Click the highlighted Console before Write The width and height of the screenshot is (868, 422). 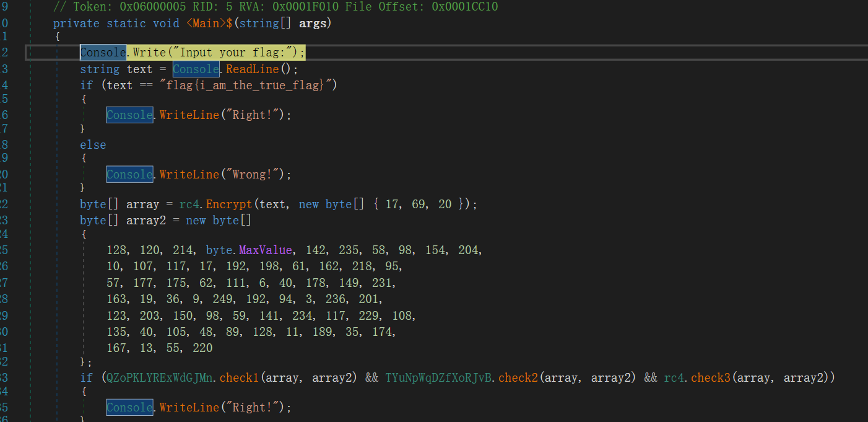click(103, 53)
